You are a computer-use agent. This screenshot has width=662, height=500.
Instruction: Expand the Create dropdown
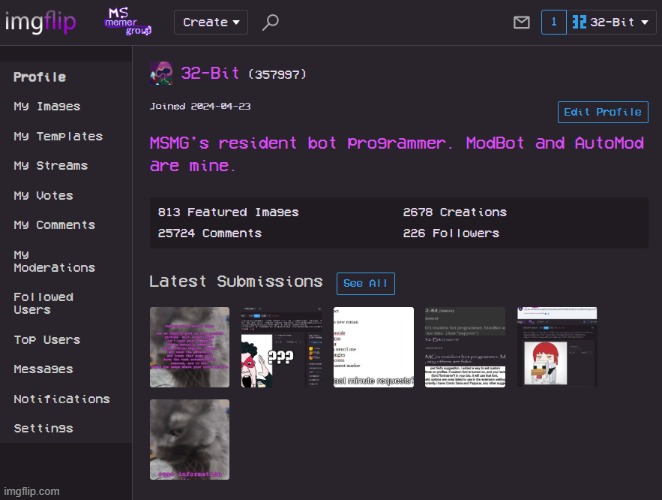pos(211,22)
